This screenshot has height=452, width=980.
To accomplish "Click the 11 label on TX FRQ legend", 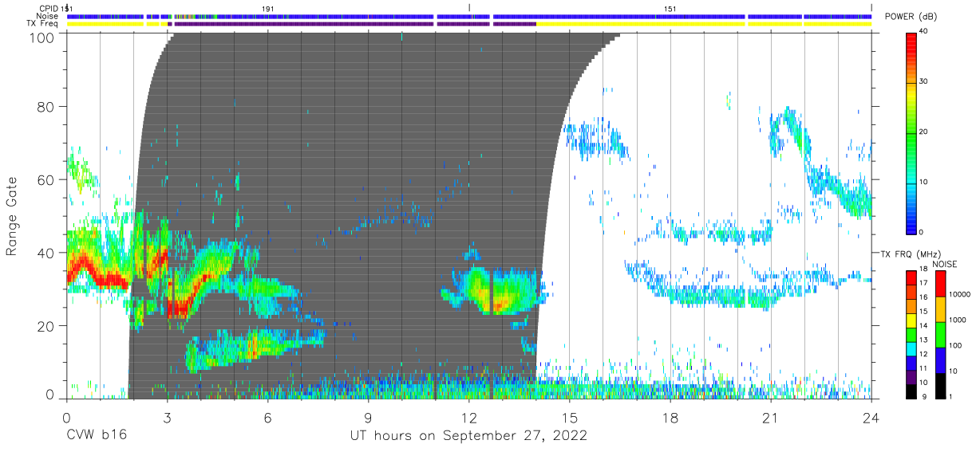I will point(924,368).
